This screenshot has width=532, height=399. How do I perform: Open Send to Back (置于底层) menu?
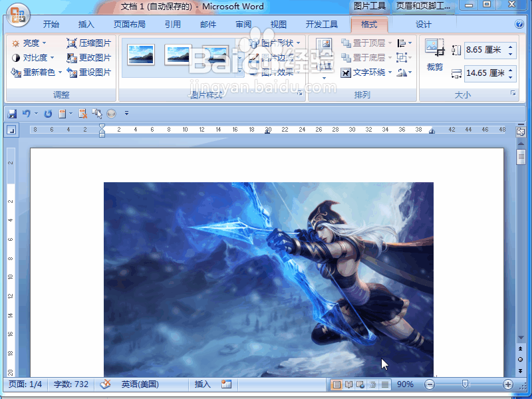click(x=366, y=58)
